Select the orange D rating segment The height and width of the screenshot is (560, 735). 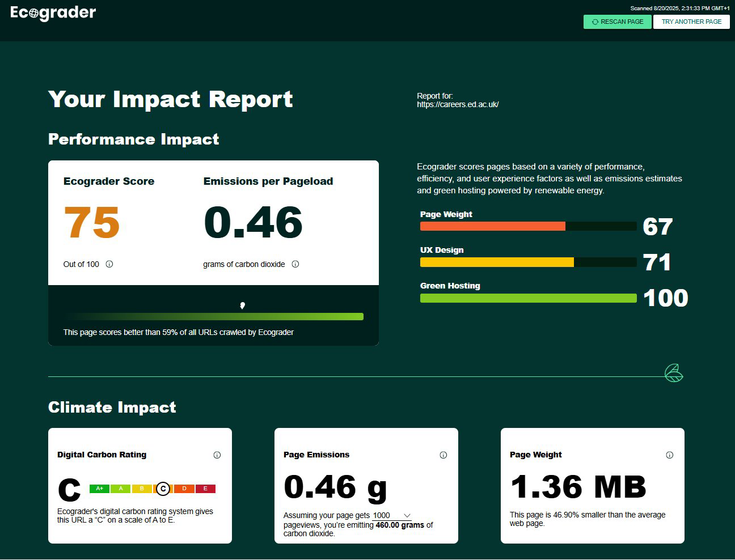(x=184, y=489)
